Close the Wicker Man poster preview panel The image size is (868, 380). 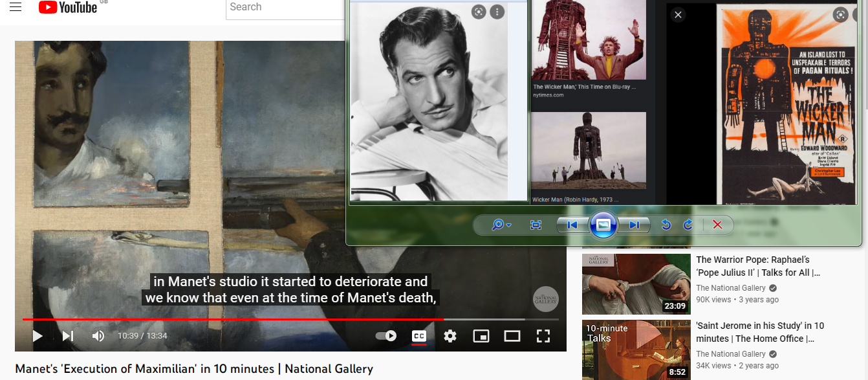677,14
